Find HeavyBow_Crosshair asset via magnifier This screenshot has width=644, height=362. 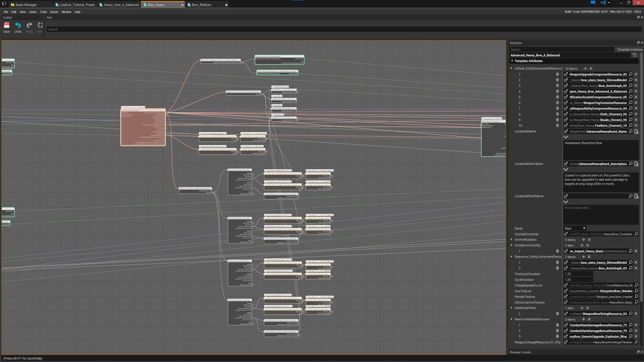[636, 234]
